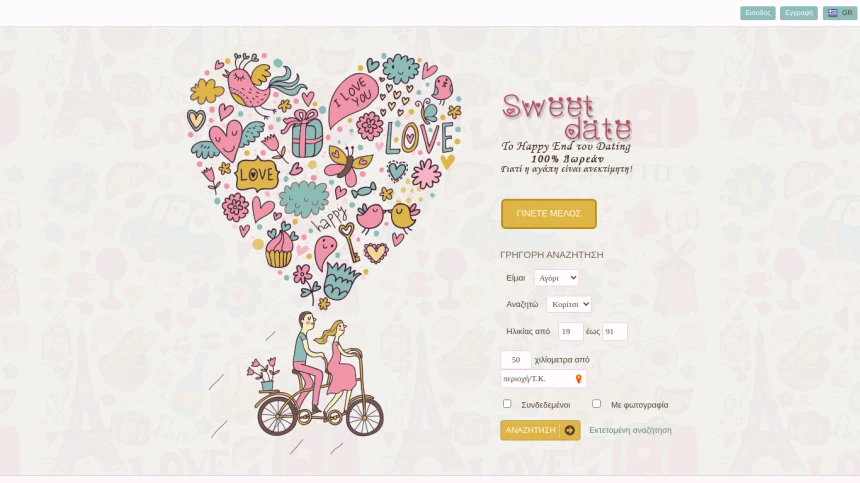Click the ΑΝΑΖΗΤΗΣΗ search button
860x483 pixels.
point(540,430)
